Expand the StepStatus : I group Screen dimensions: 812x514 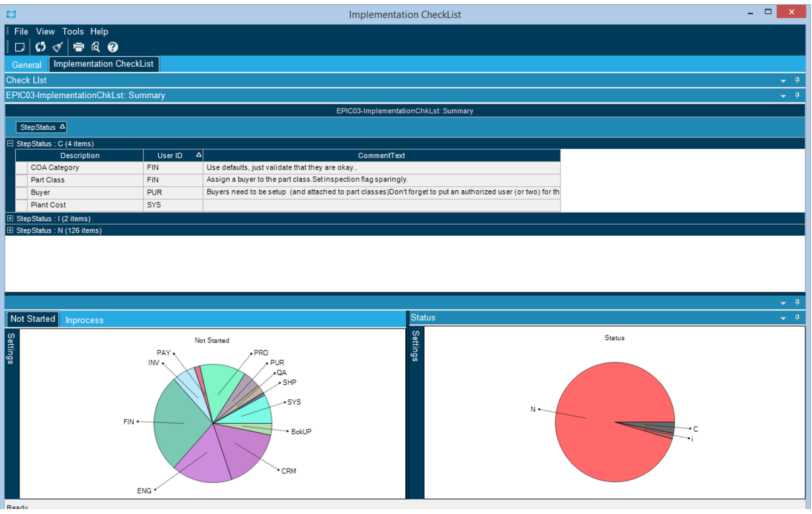[x=10, y=218]
